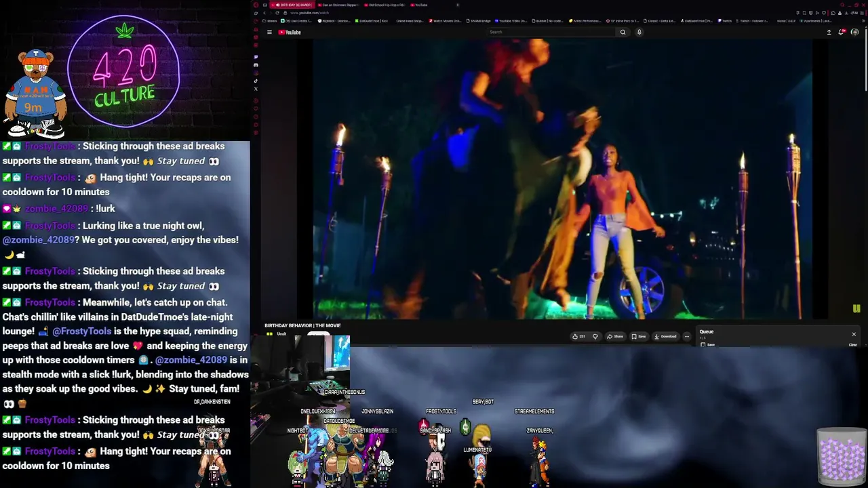The image size is (868, 488).
Task: Switch to the Old School Hip-Hop tab
Action: pos(384,5)
